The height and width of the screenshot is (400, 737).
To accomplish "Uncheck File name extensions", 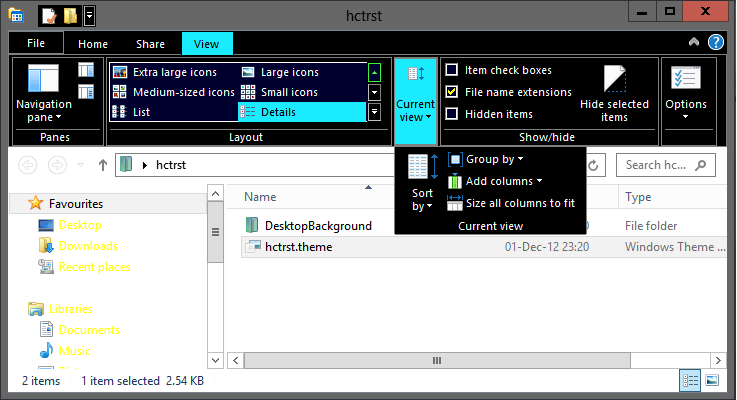I will click(x=453, y=92).
